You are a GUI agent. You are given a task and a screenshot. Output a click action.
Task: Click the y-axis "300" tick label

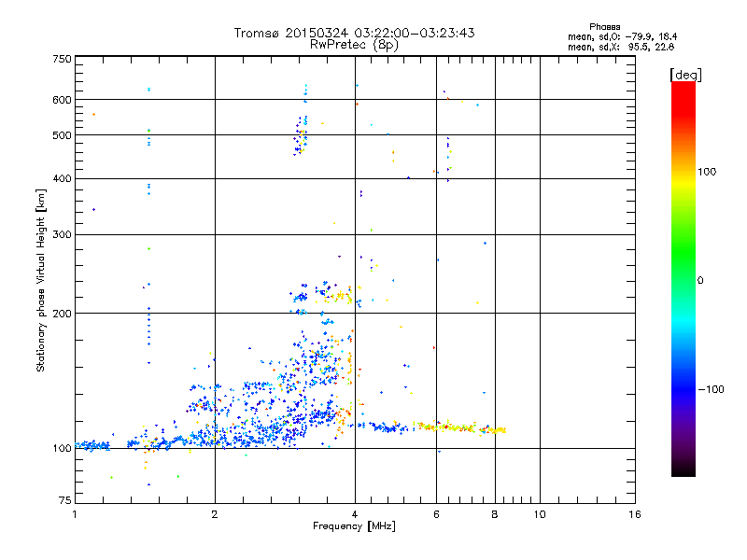(62, 234)
